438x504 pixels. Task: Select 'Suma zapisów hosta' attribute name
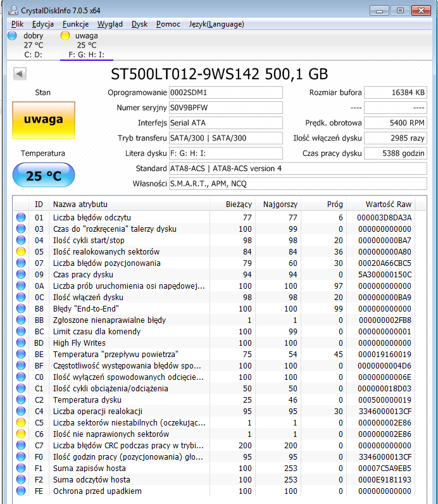(89, 469)
